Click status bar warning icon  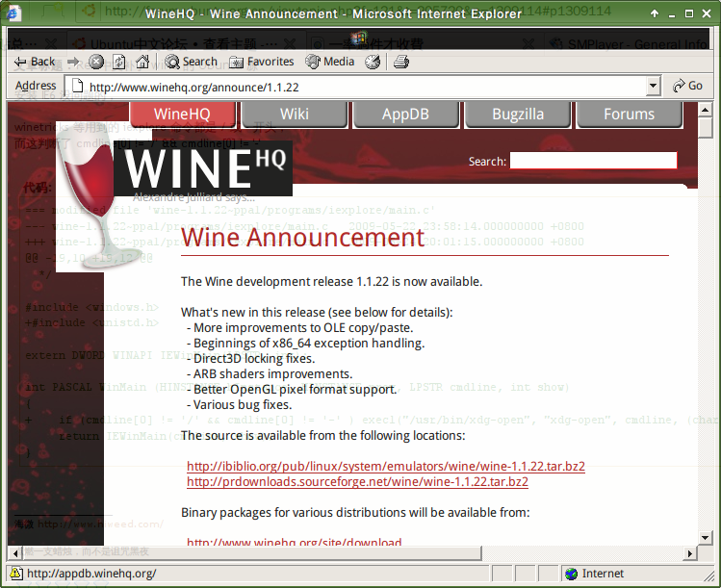coord(15,573)
